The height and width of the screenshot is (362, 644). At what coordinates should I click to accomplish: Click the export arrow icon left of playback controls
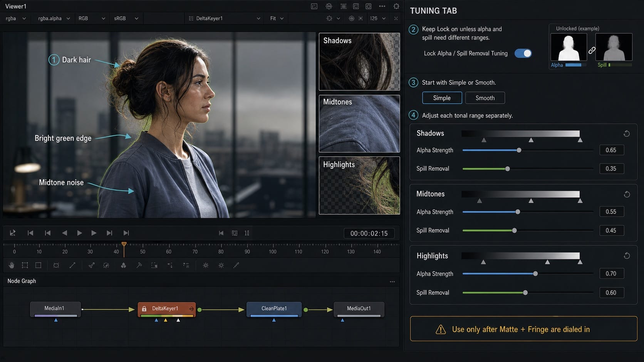click(x=13, y=233)
